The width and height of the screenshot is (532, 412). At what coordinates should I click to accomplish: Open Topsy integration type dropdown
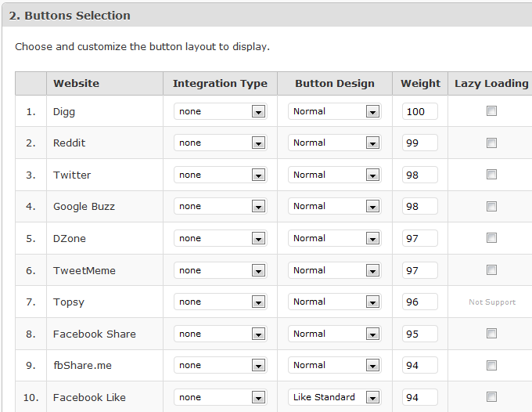[x=220, y=302]
